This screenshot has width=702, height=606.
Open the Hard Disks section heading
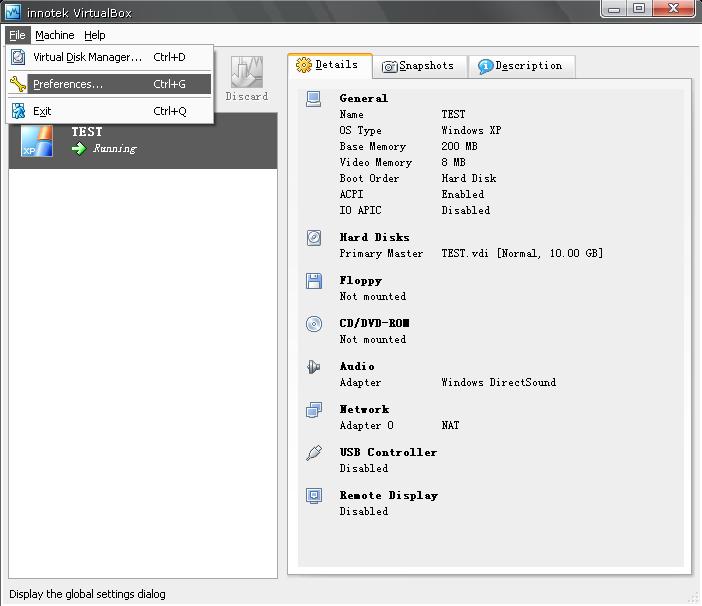(374, 237)
